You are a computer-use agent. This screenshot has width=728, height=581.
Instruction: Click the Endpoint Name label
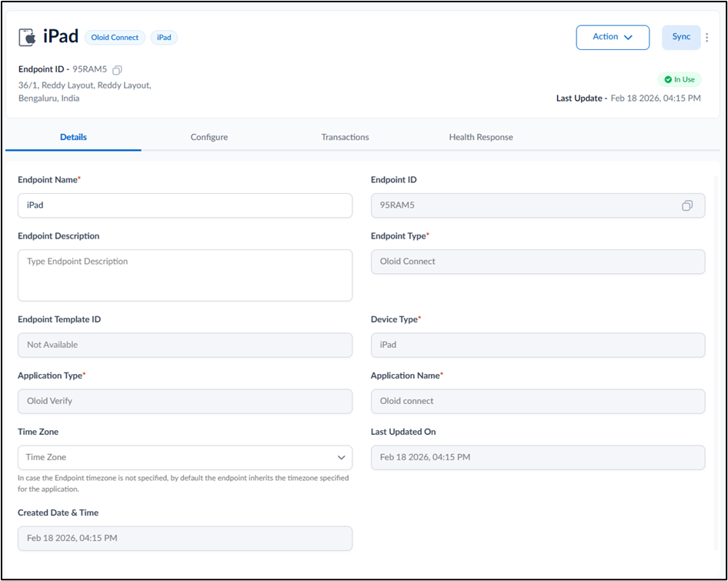point(48,180)
